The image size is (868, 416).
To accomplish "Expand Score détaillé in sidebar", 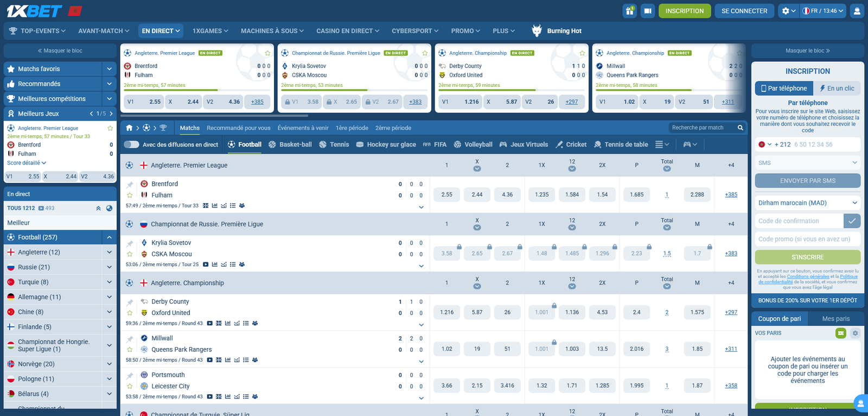I will click(27, 163).
